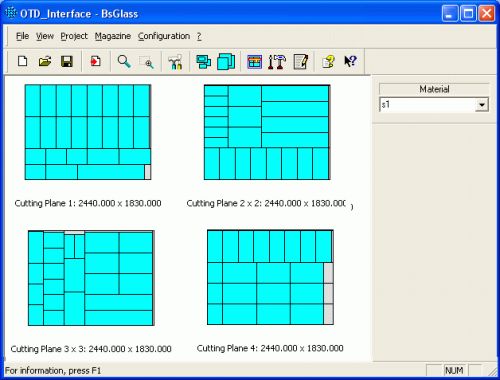
Task: Click the 'Cutting Plane 1: 2440.000 x 1830.000' label
Action: 88,203
